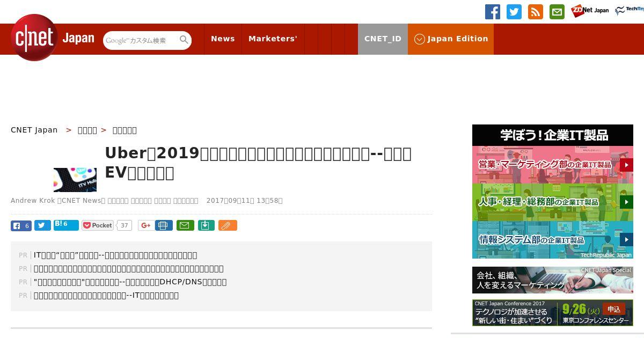Open the Marketers' menu item
This screenshot has width=644, height=338.
(273, 39)
